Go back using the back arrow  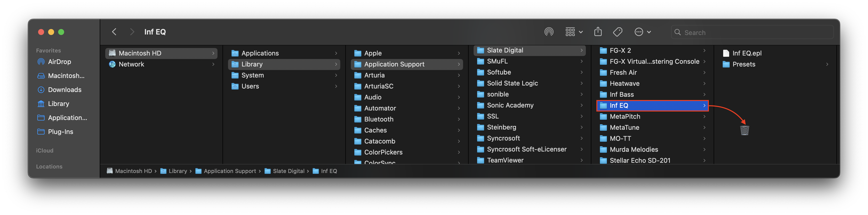click(114, 32)
